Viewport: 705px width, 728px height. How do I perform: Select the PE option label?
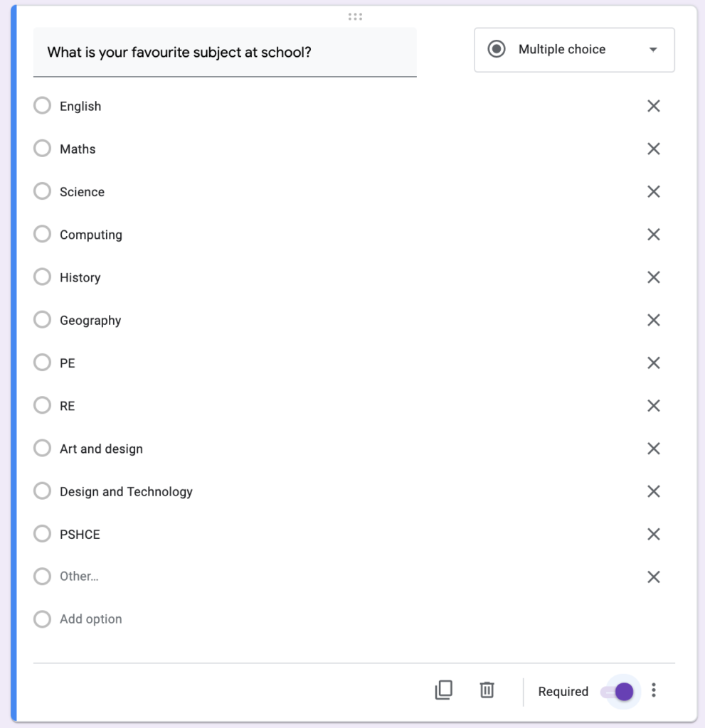point(67,363)
